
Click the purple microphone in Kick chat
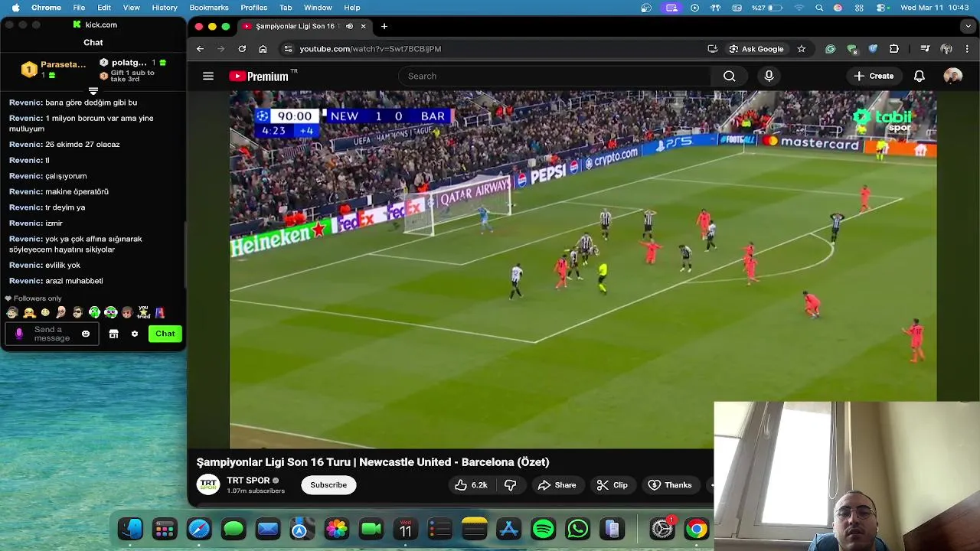(19, 334)
